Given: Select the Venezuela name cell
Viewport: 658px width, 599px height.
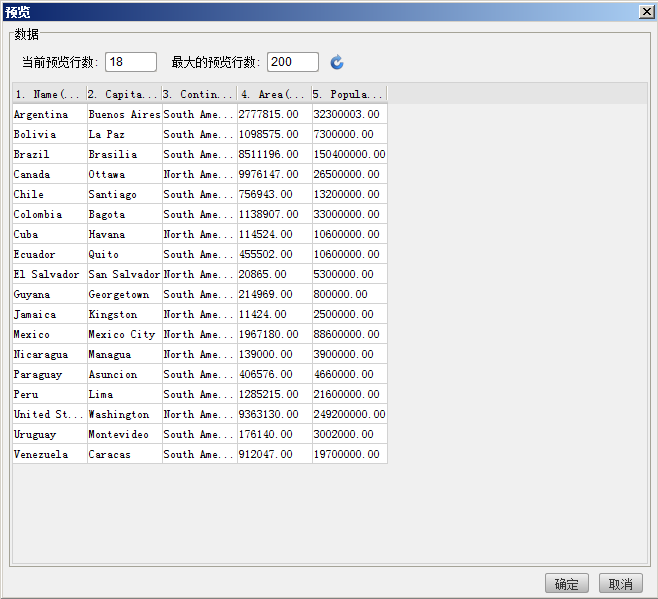Looking at the screenshot, I should tap(50, 454).
